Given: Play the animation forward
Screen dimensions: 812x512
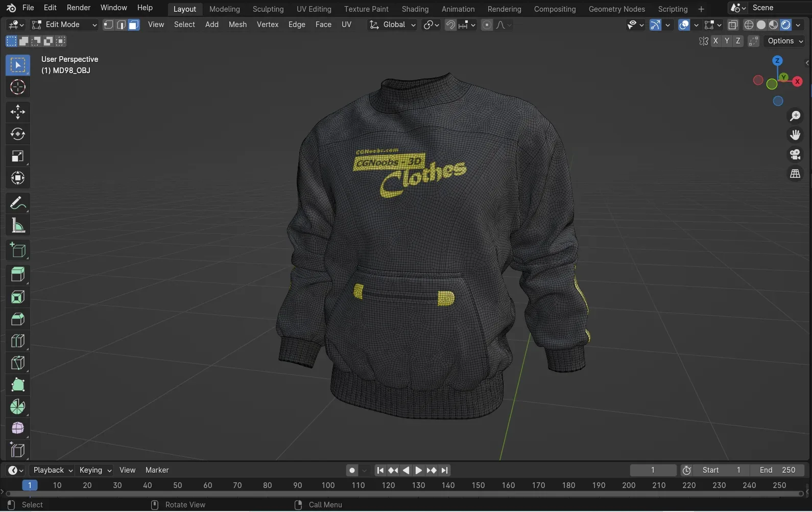Looking at the screenshot, I should click(418, 470).
